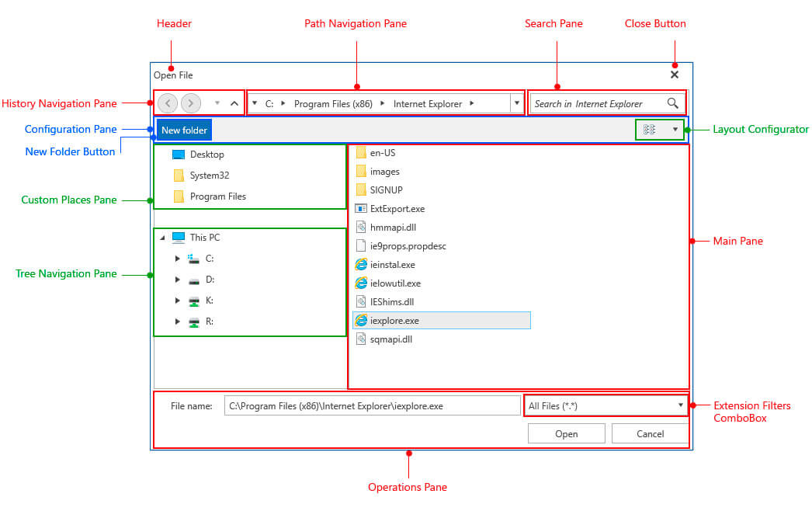Viewport: 812px width, 518px height.
Task: Click the forward navigation arrow
Action: (x=191, y=103)
